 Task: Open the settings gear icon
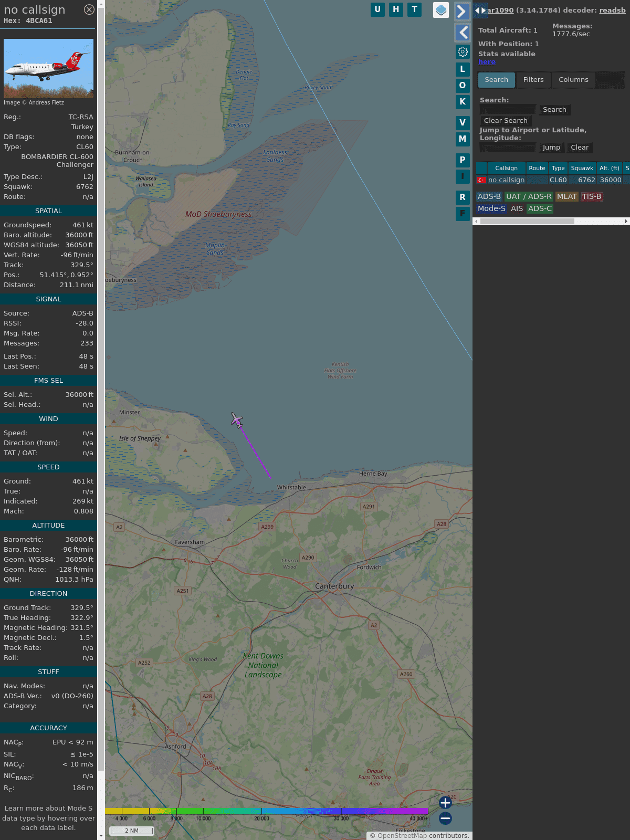tap(463, 51)
